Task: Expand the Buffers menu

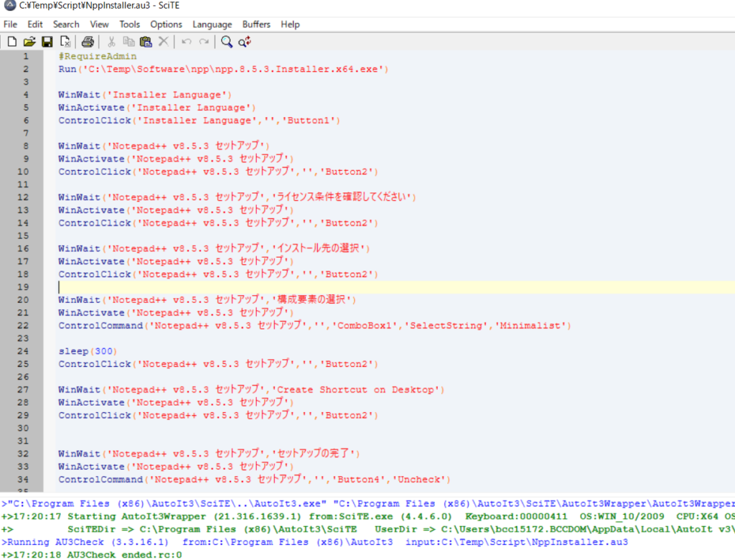Action: [256, 24]
